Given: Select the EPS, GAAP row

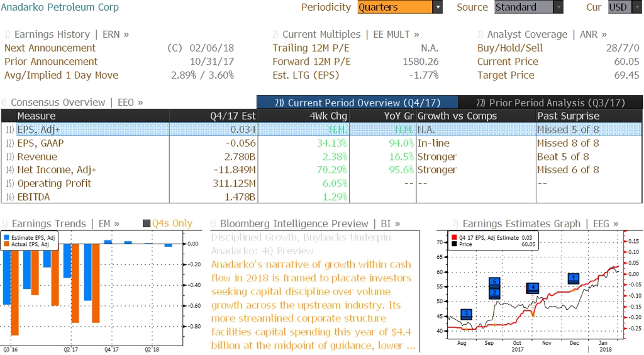Looking at the screenshot, I should click(x=321, y=143).
